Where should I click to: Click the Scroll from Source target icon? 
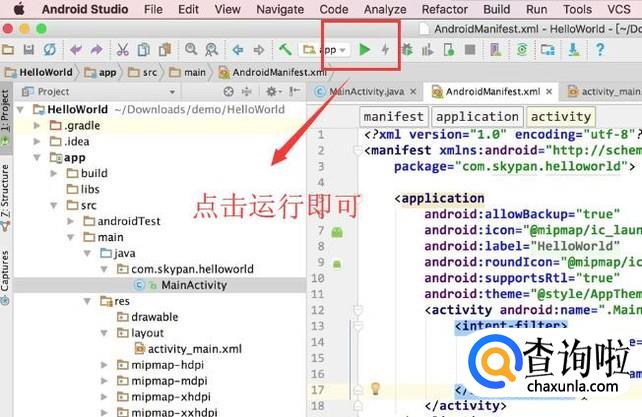coord(228,92)
